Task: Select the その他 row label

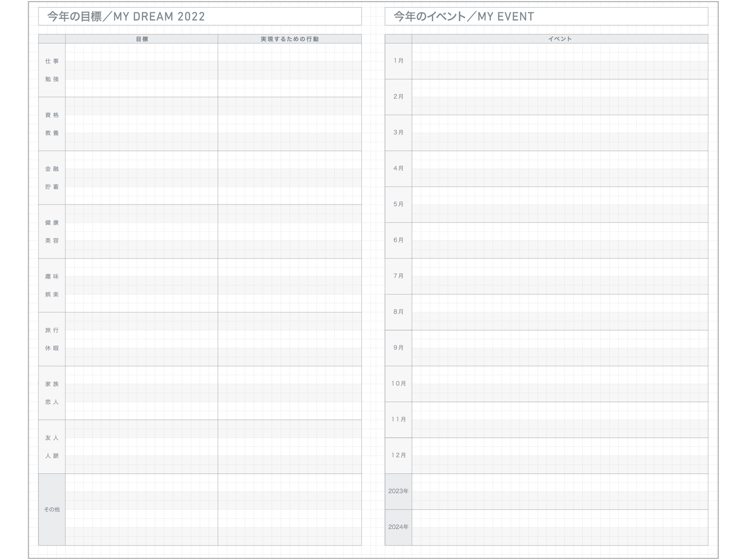Action: point(52,509)
